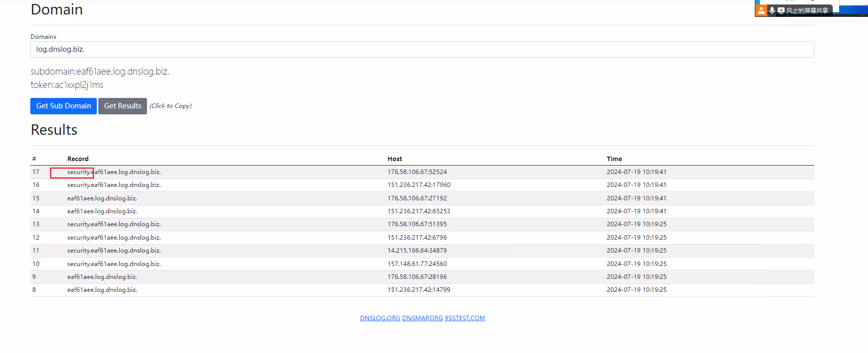Open the DNSMAP.ORG footer link
The height and width of the screenshot is (353, 868).
[x=422, y=318]
